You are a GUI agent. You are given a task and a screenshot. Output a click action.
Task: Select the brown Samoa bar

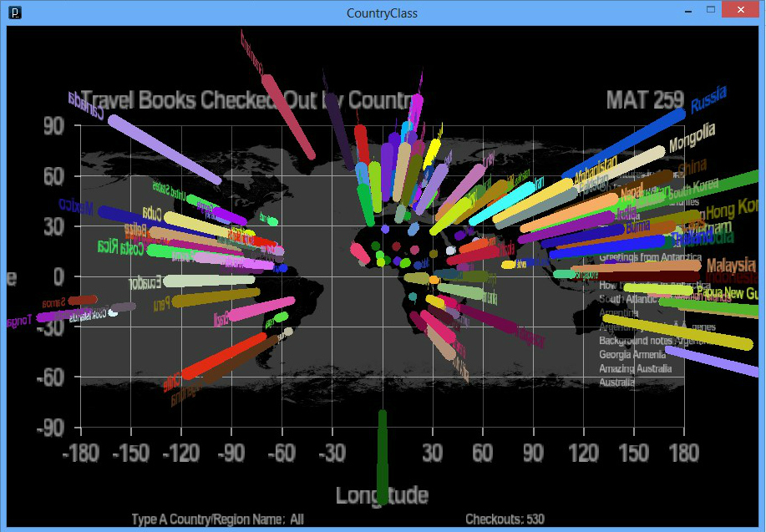tap(84, 300)
